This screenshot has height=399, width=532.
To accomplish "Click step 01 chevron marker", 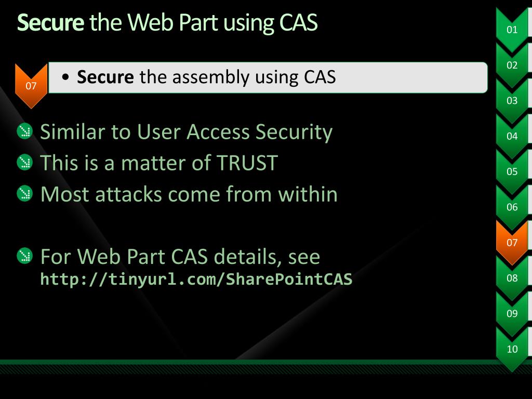I will point(512,30).
